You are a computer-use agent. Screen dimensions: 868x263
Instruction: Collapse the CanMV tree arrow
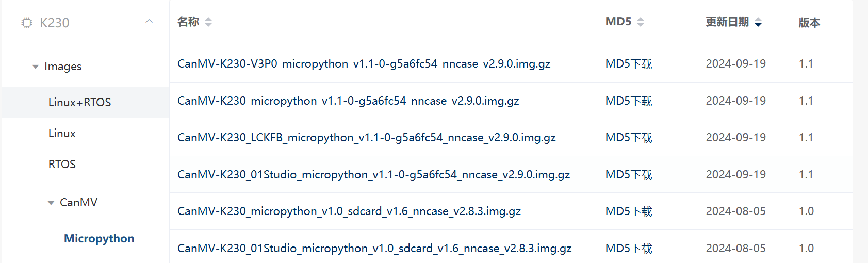coord(51,203)
